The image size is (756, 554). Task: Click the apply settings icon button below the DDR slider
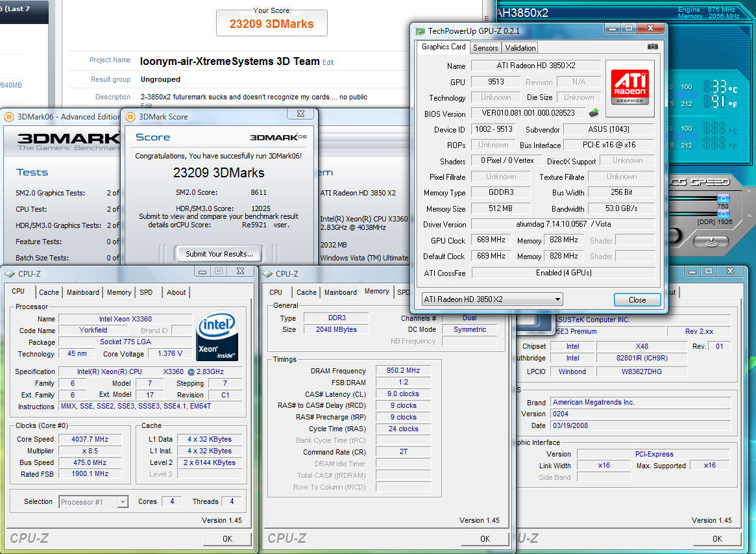coord(710,242)
